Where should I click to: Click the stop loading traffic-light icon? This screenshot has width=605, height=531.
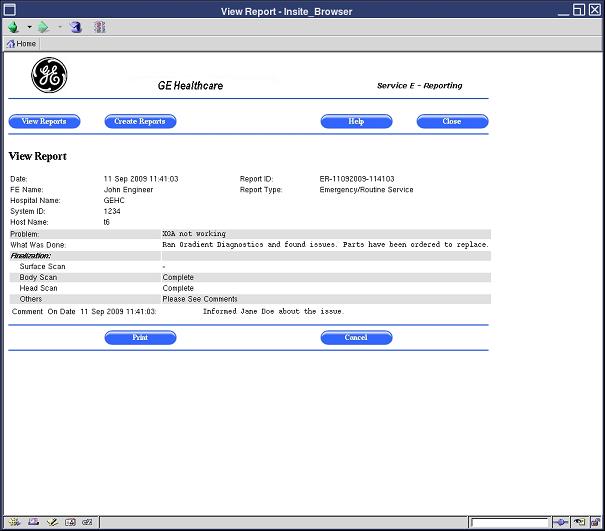[100, 27]
